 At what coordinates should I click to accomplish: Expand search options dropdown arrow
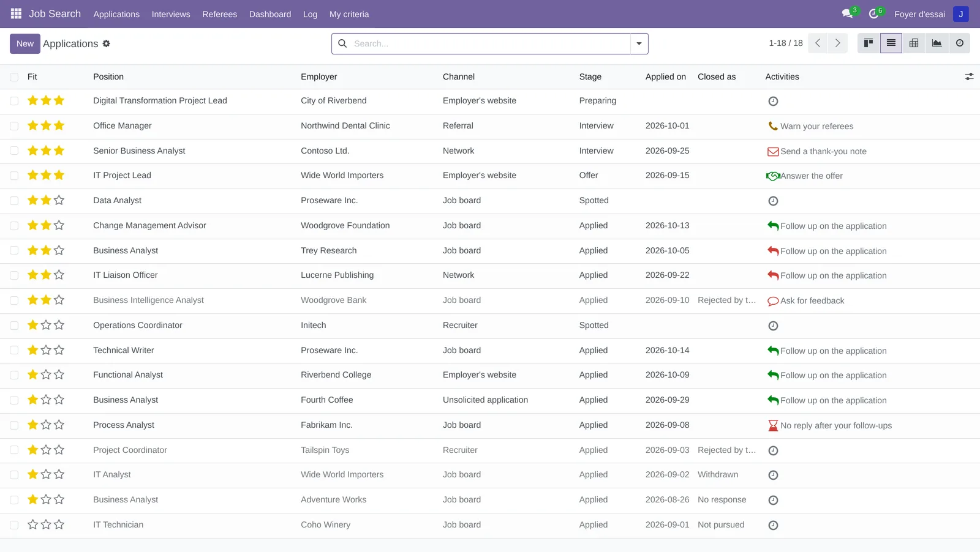(639, 43)
